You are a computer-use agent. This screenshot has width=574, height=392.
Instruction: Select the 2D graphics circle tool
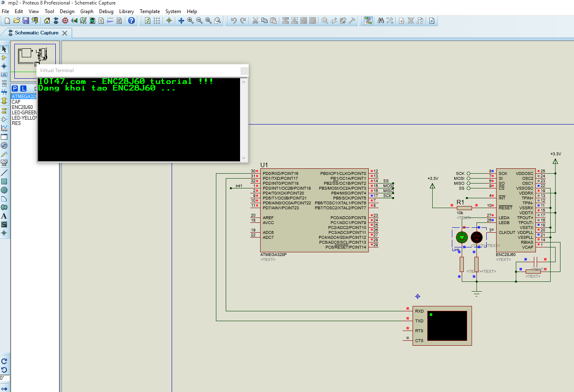tap(4, 190)
